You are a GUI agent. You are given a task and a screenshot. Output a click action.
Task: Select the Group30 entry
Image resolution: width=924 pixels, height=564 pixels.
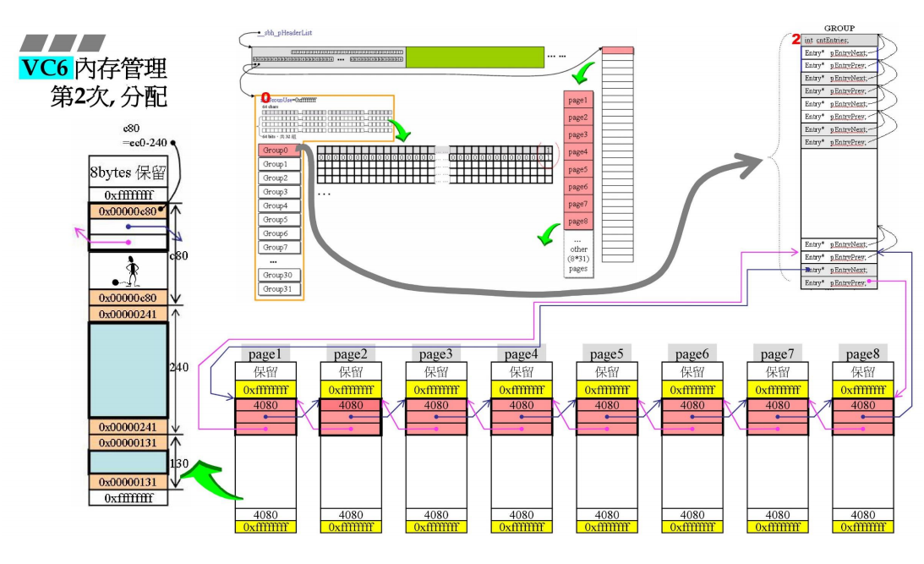tap(279, 275)
